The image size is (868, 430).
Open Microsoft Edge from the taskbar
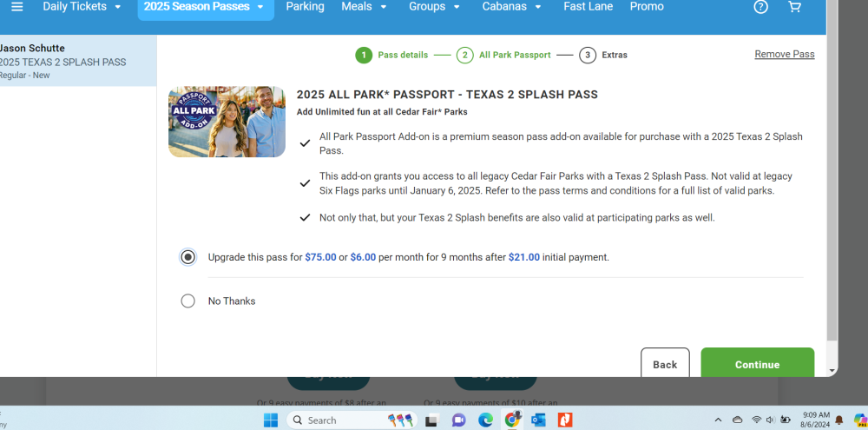pyautogui.click(x=485, y=420)
